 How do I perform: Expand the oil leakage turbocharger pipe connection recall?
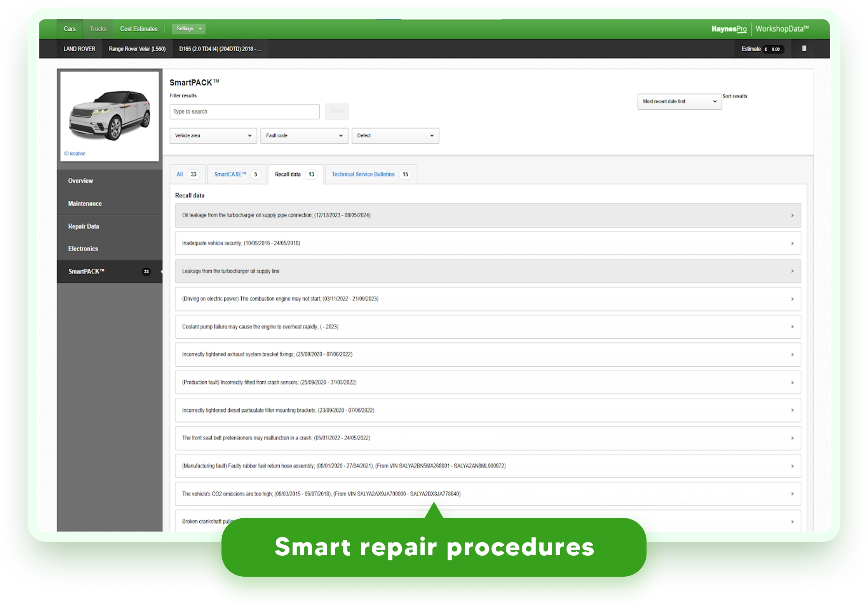click(488, 215)
